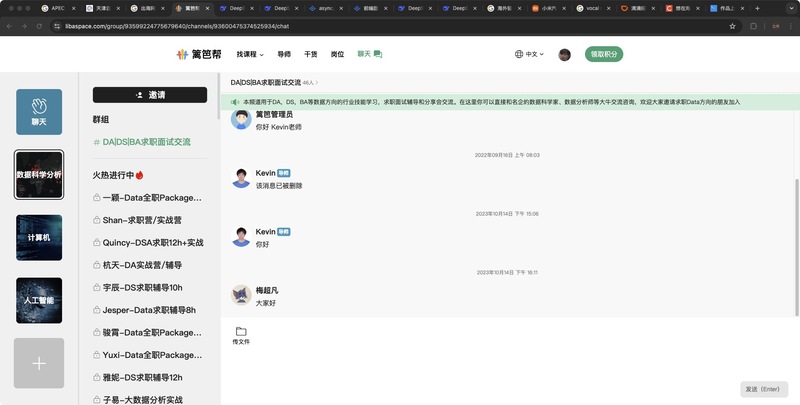
Task: Open the 中文 language dropdown
Action: point(530,54)
